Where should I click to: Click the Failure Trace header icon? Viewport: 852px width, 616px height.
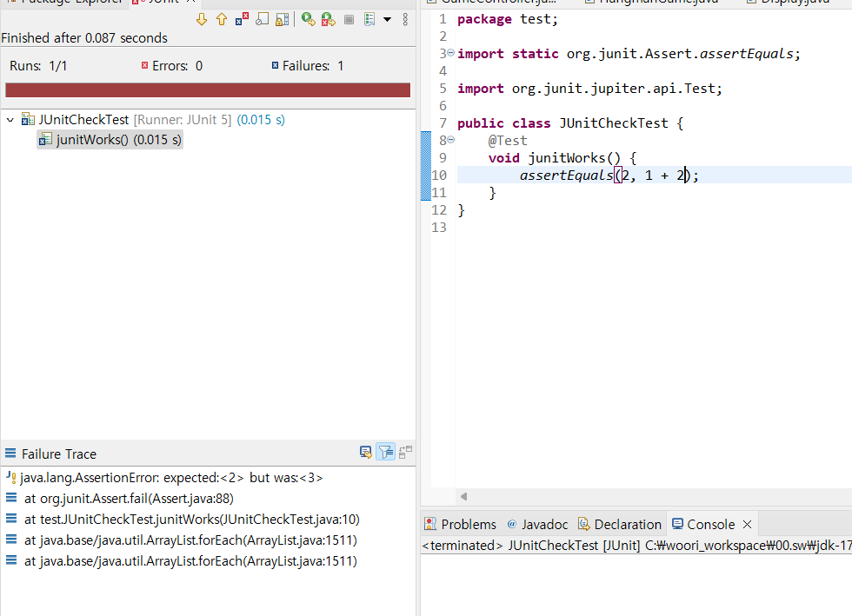coord(10,453)
